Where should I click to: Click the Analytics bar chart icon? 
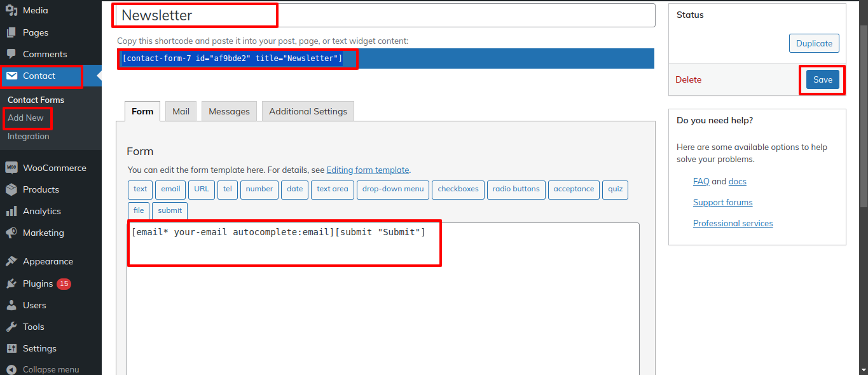11,211
